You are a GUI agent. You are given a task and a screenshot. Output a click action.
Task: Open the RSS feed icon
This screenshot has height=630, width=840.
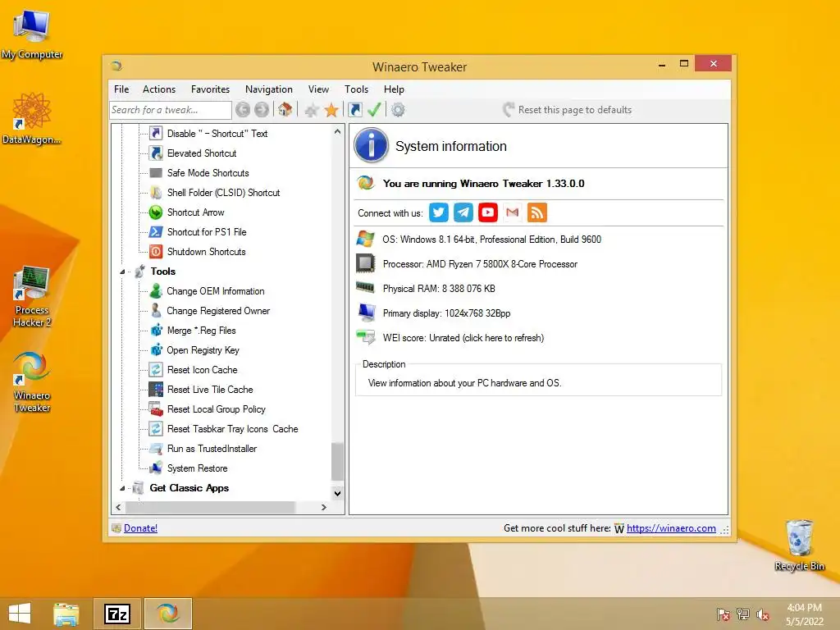537,212
